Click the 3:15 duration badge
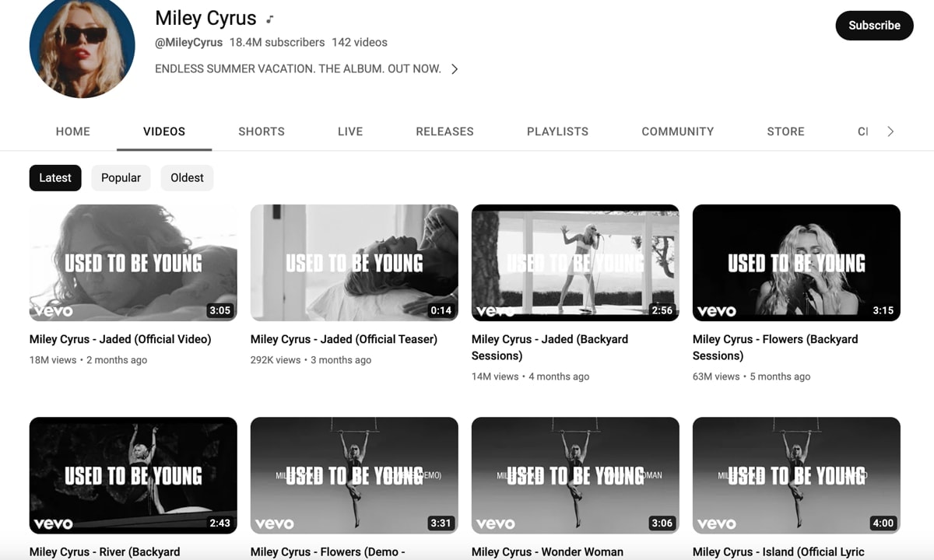This screenshot has width=934, height=560. [883, 310]
